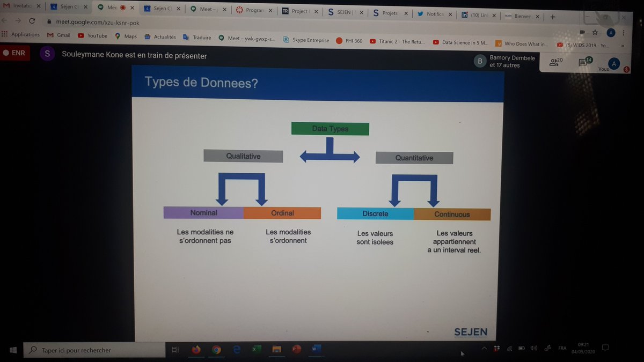This screenshot has width=644, height=362.
Task: Open the Gmail Invitation browser tab
Action: click(21, 6)
